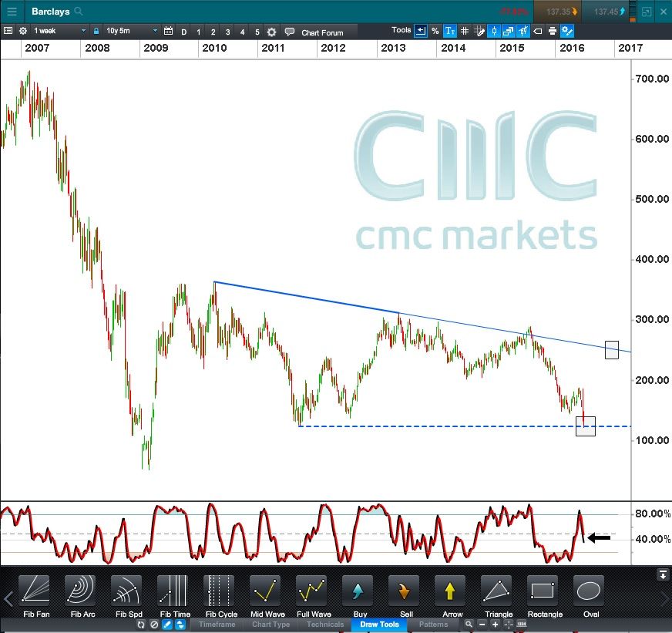Select the Fib Cycle drawing tool
The image size is (672, 633).
coord(221,596)
